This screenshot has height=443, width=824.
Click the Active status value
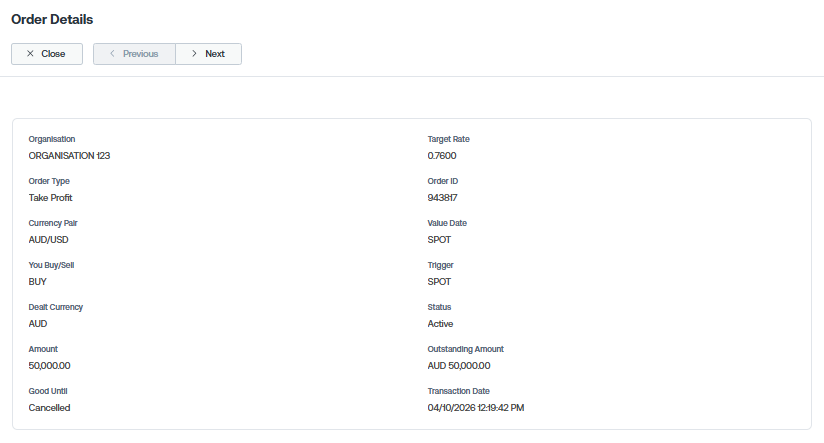(x=440, y=324)
